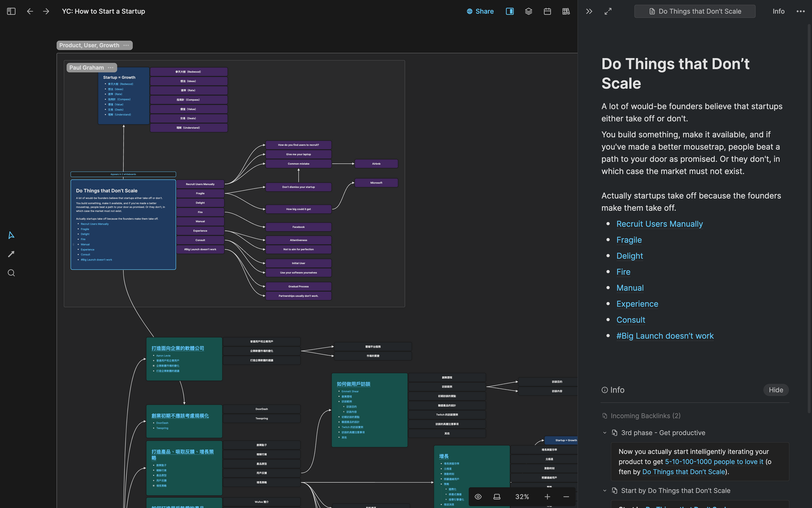Image resolution: width=812 pixels, height=508 pixels.
Task: Hide the Info section
Action: 775,390
